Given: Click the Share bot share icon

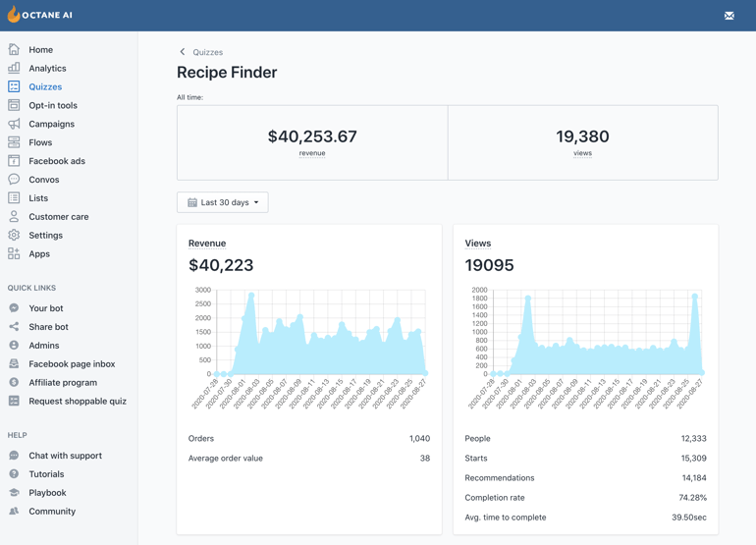Looking at the screenshot, I should coord(14,327).
